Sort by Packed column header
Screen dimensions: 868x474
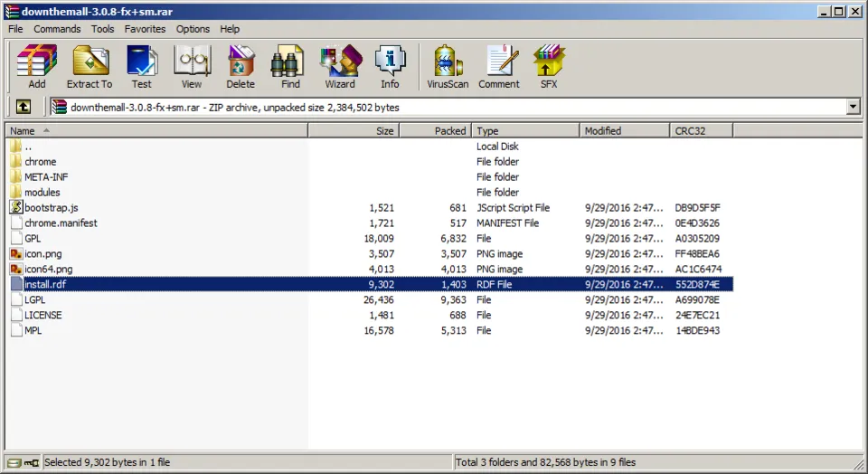[x=436, y=130]
